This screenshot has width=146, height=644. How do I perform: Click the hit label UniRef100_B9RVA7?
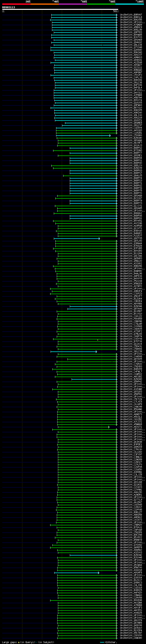click(x=131, y=15)
